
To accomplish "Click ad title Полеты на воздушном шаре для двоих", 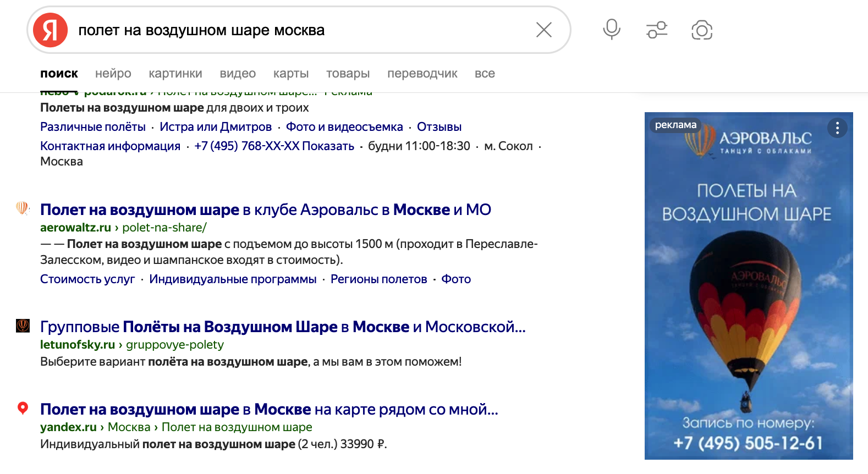I will click(174, 108).
